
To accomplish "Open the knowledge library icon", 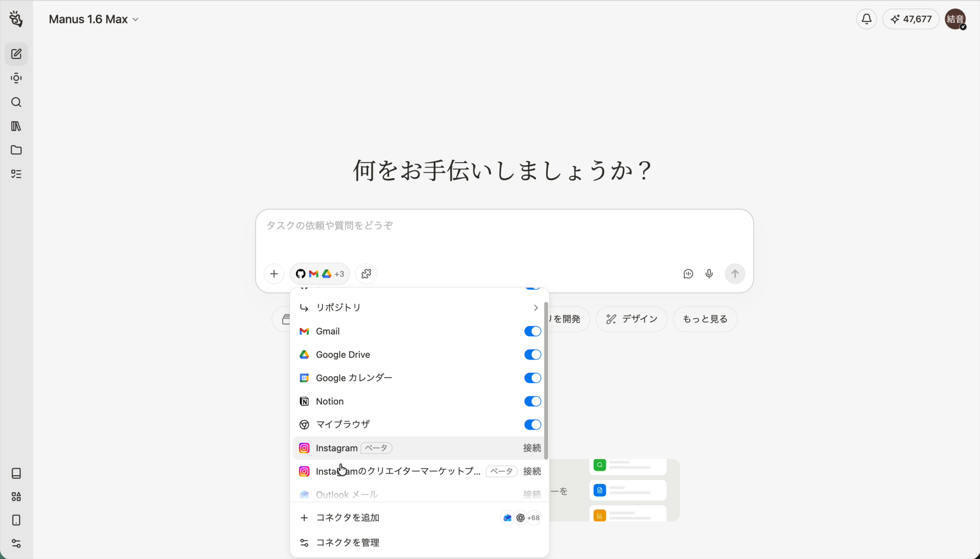I will point(16,126).
